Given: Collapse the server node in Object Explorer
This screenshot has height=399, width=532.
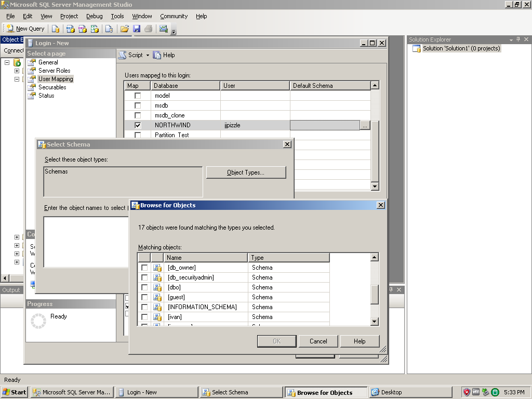Looking at the screenshot, I should [7, 62].
